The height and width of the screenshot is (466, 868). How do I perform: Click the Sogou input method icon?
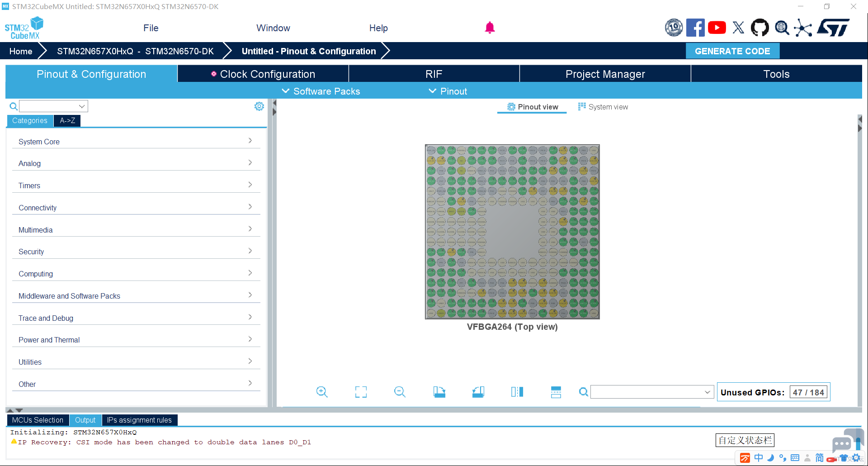click(745, 458)
